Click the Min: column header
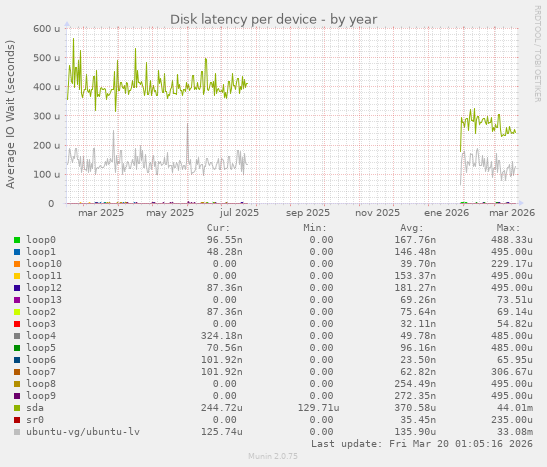The image size is (547, 467). coord(315,228)
